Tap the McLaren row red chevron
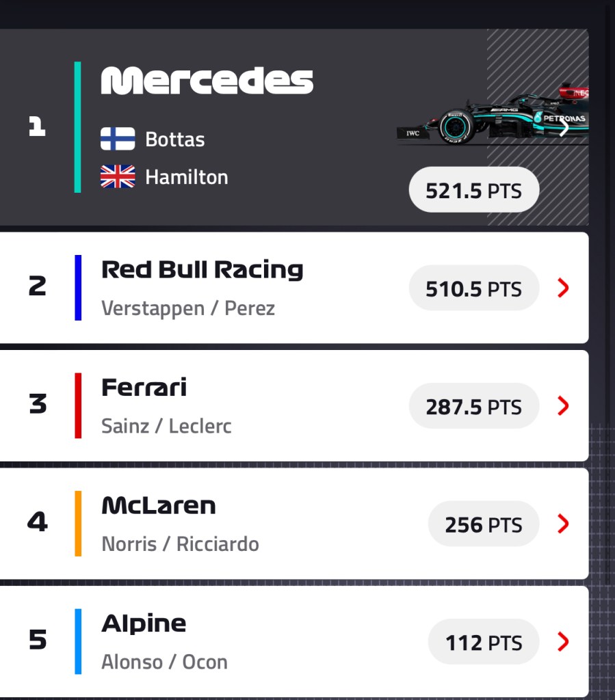Viewport: 615px width, 700px height. click(563, 524)
